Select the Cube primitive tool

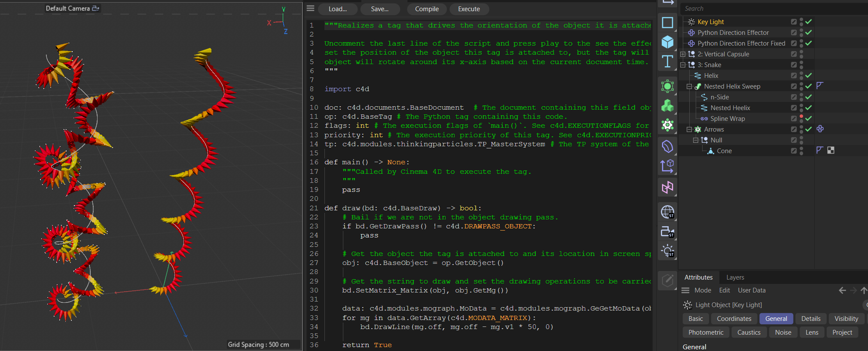[667, 42]
